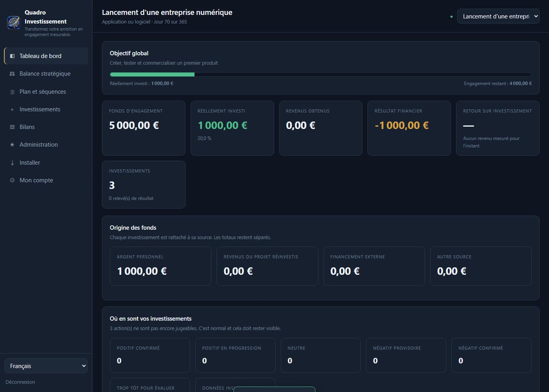
Task: Click the Tableau de bord sidebar icon
Action: [x=12, y=56]
